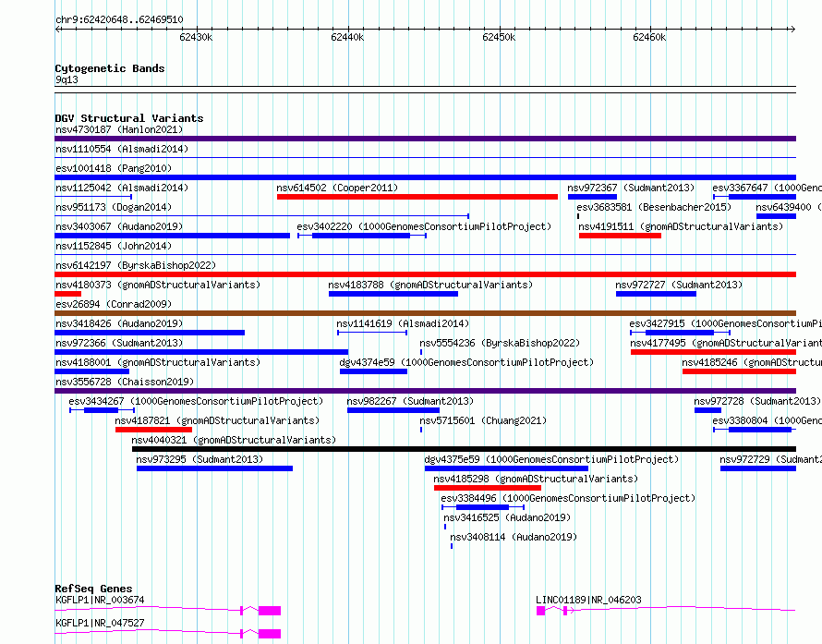Select nsv4177495 variant label
The height and width of the screenshot is (644, 822).
[726, 343]
